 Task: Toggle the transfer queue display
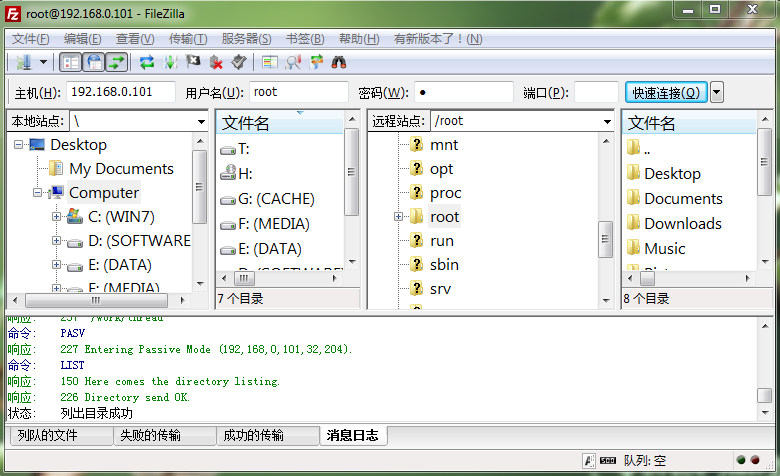click(118, 62)
